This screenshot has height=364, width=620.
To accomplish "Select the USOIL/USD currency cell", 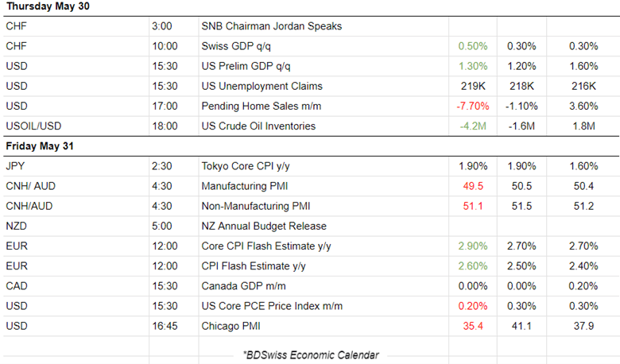I will 33,126.
